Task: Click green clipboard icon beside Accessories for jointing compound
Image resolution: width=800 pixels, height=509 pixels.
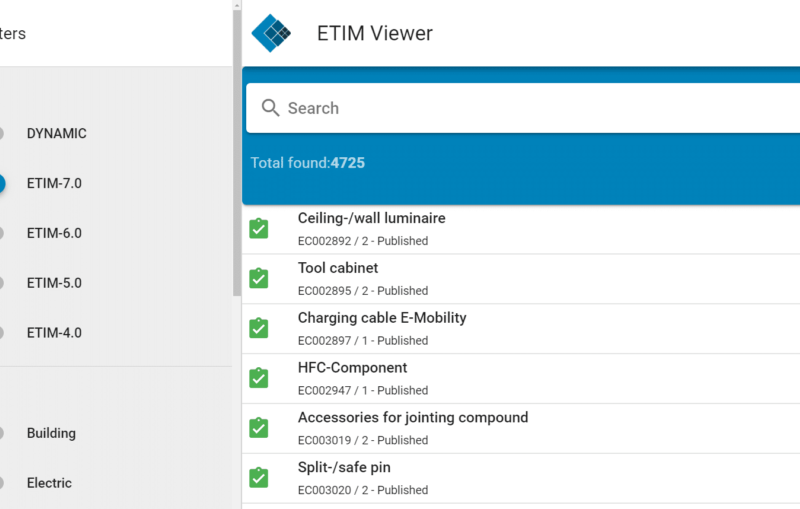Action: pos(259,429)
